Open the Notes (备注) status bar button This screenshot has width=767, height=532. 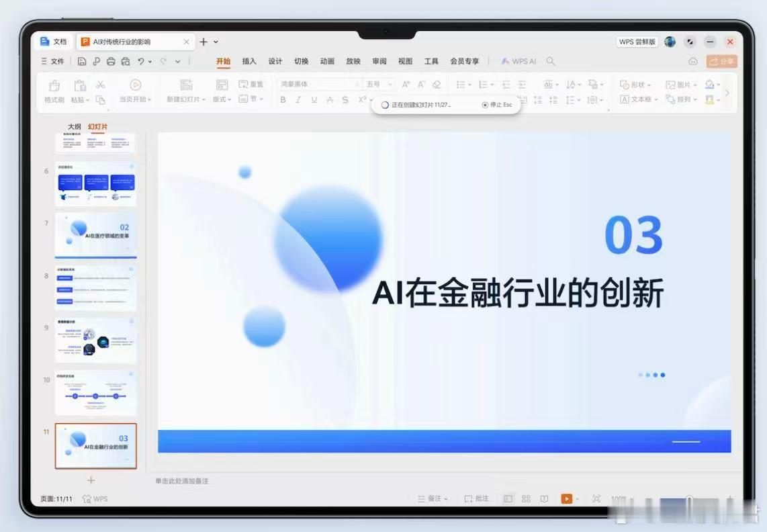pos(433,498)
